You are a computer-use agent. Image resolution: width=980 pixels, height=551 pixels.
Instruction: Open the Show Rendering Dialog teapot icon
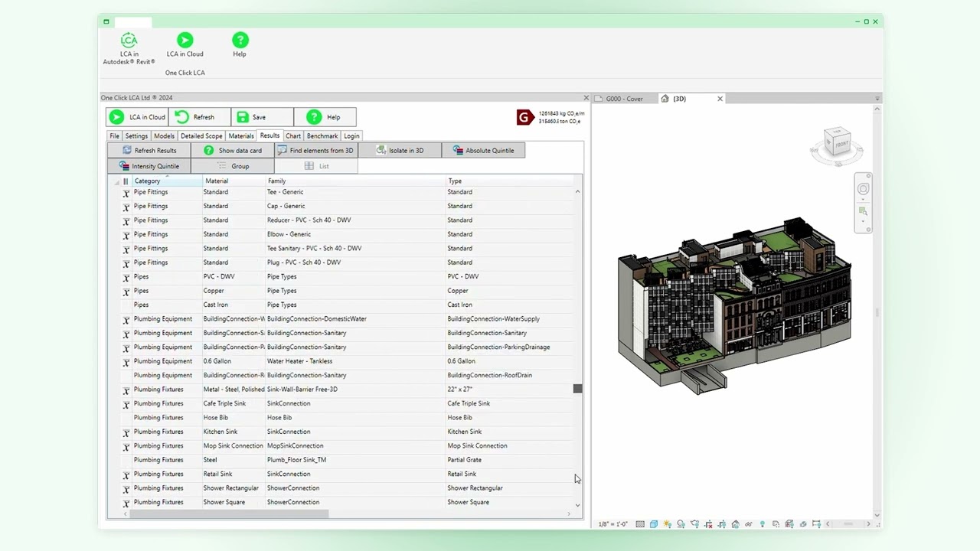click(x=695, y=524)
